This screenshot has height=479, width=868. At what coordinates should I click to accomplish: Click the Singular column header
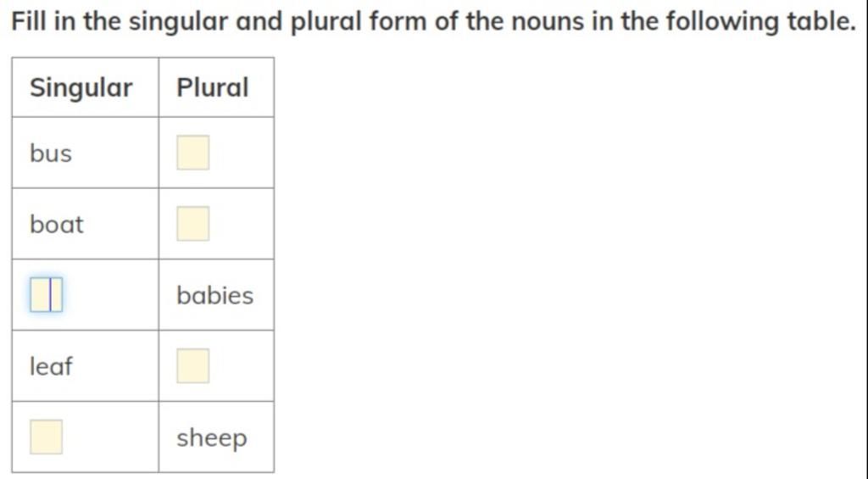tap(81, 87)
